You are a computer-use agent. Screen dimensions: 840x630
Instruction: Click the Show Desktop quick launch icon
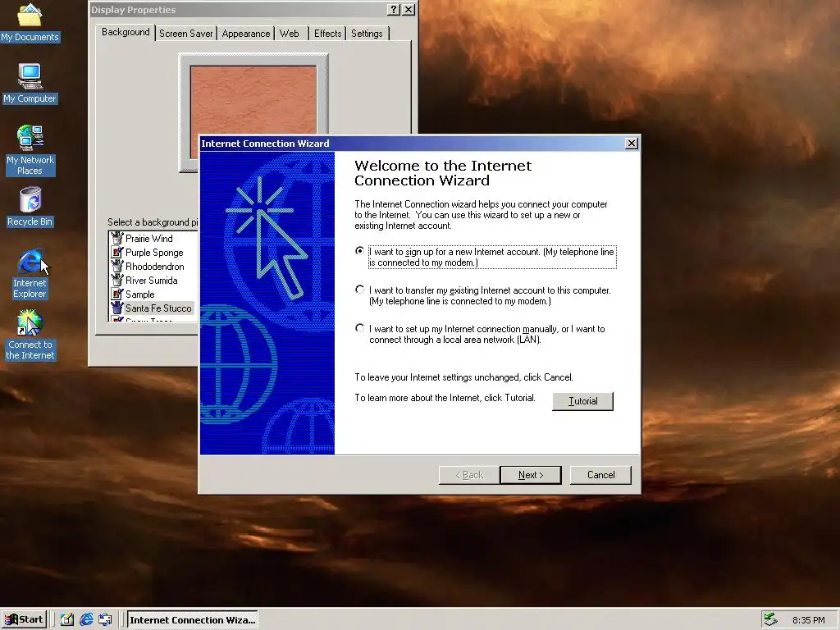(x=67, y=620)
